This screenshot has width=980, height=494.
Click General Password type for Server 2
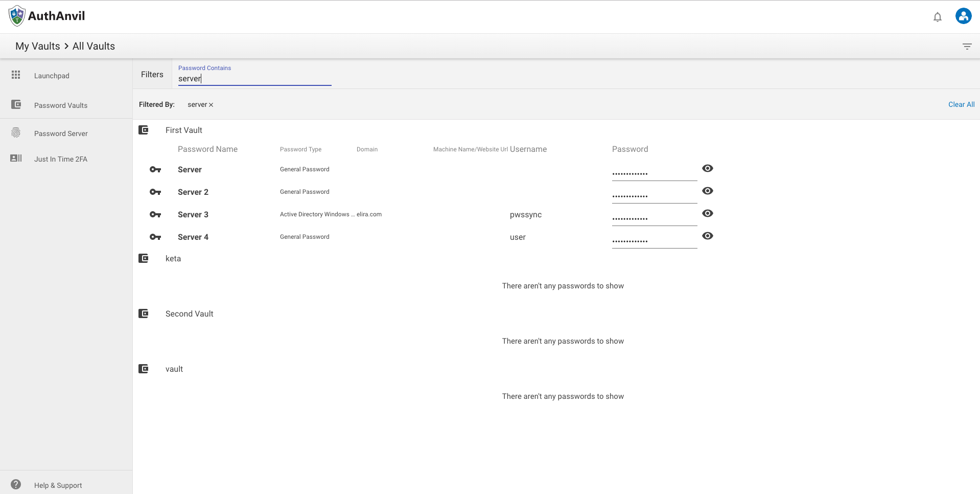[x=305, y=192]
